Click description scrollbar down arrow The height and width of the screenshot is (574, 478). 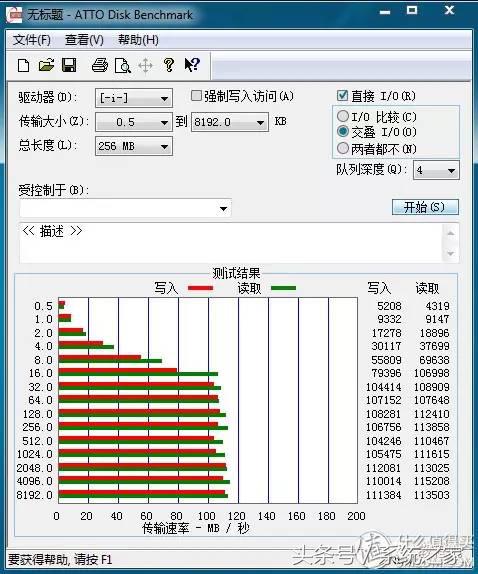(x=451, y=253)
